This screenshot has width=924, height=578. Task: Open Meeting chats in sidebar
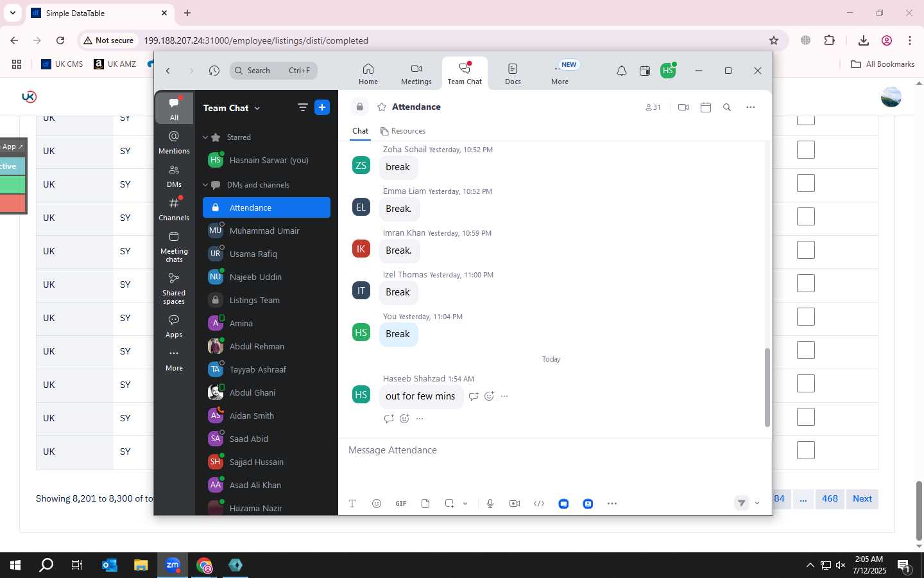[174, 247]
